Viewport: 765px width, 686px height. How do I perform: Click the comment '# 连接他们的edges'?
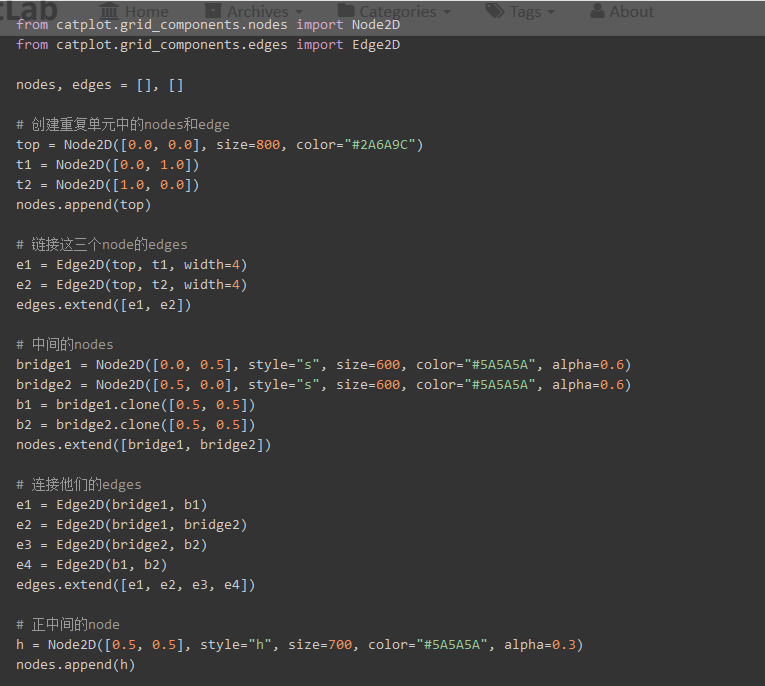[79, 485]
